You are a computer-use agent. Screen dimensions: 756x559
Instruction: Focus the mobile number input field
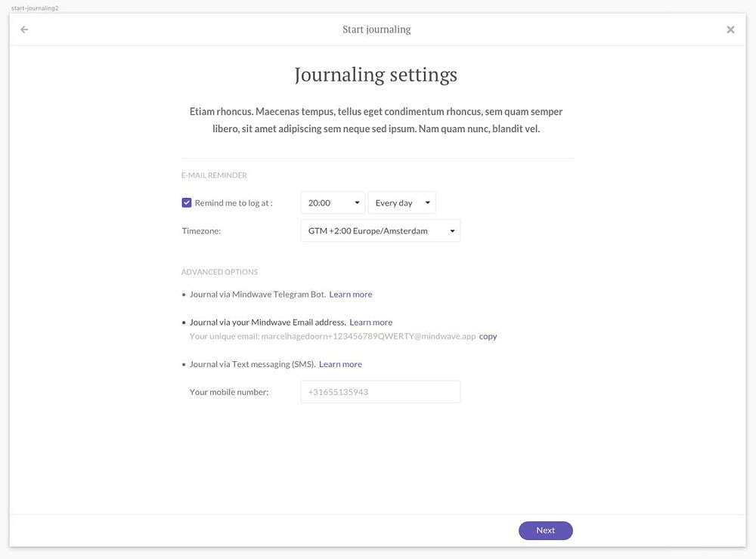pos(380,392)
